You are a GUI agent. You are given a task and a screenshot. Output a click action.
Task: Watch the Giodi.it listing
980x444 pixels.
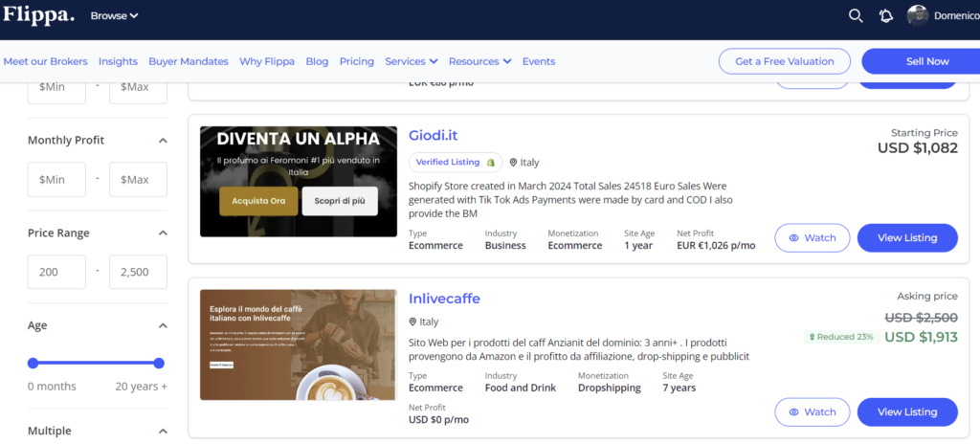click(x=812, y=238)
